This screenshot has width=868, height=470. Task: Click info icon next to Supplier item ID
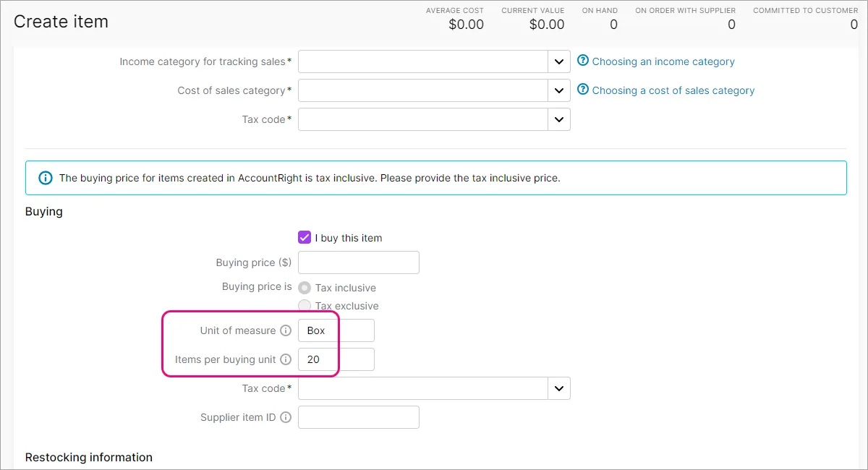(286, 417)
